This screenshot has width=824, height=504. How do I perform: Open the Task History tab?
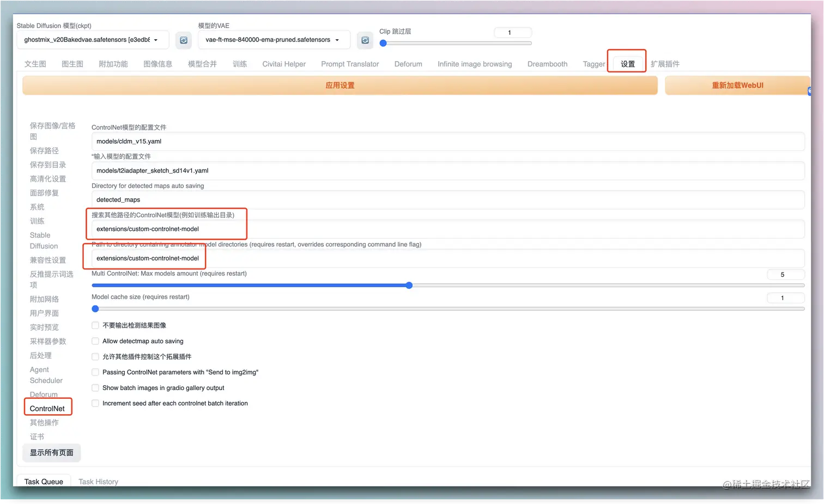pos(98,482)
